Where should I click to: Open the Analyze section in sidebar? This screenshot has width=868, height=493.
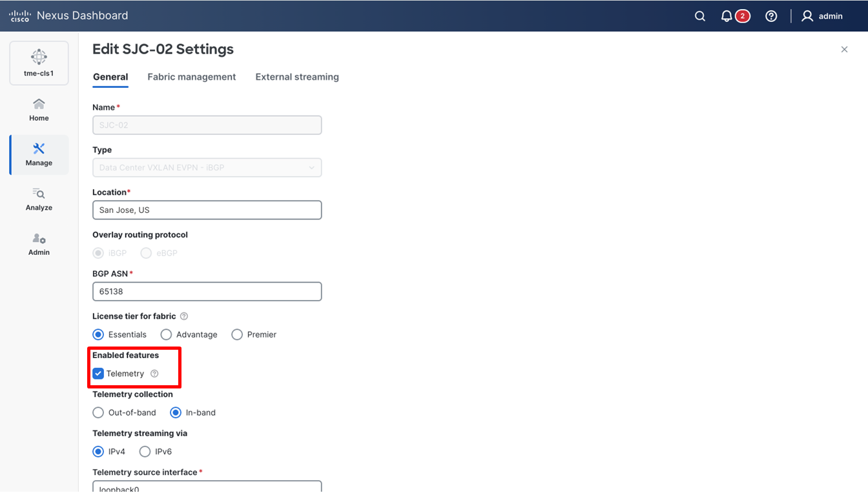[x=39, y=199]
